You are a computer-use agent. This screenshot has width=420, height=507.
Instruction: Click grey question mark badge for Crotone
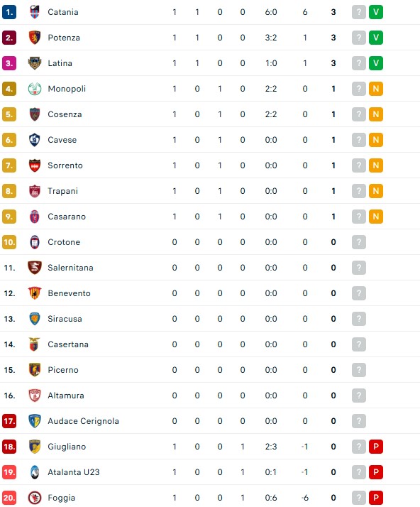[358, 242]
